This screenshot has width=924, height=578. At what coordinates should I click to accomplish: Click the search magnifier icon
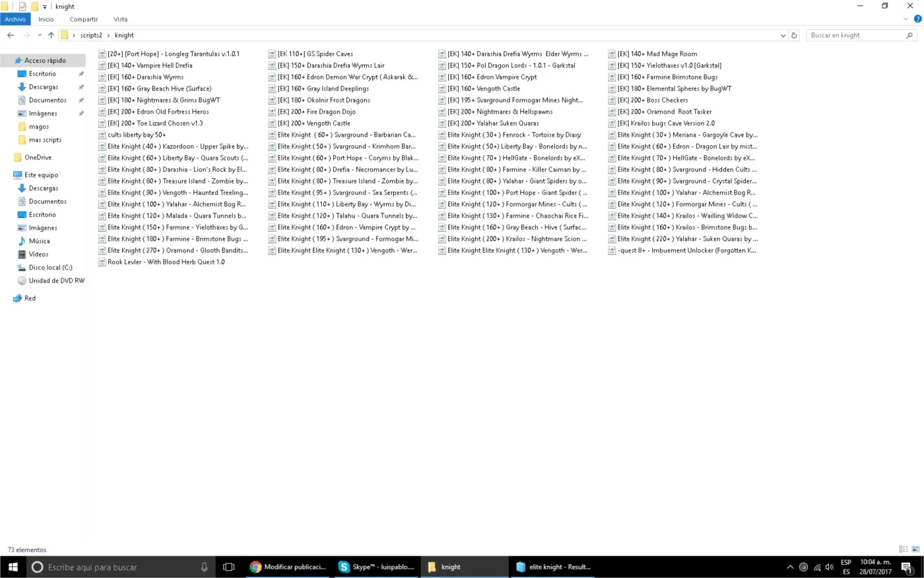pyautogui.click(x=909, y=35)
